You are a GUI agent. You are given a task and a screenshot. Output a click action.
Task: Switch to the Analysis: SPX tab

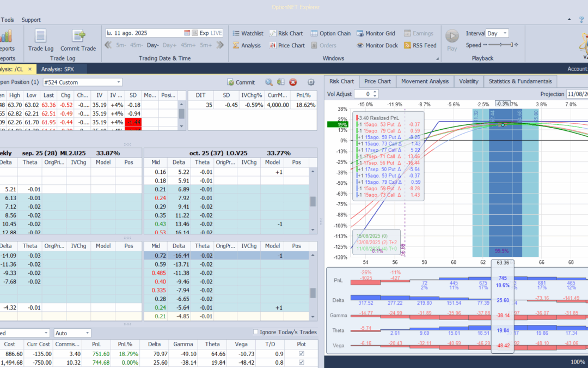pos(57,69)
